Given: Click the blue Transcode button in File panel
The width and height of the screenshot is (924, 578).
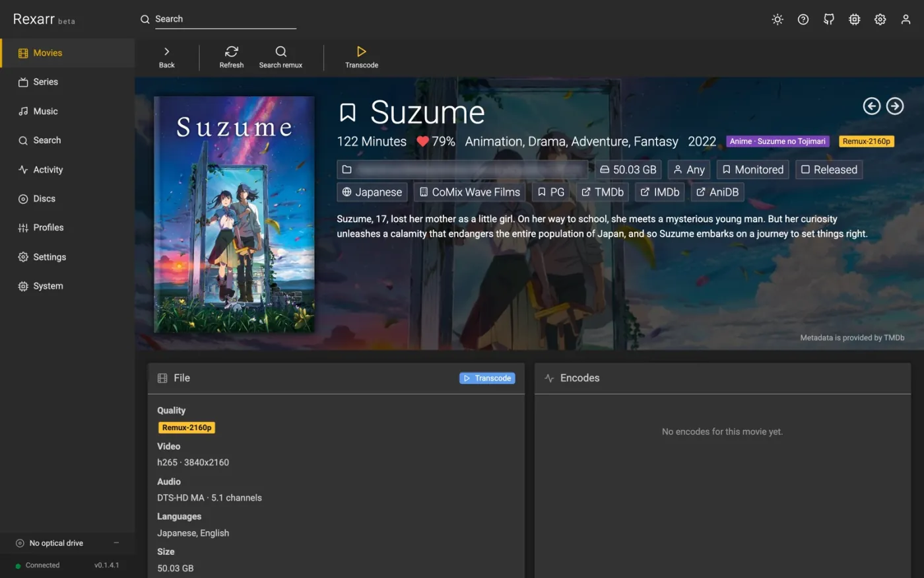Looking at the screenshot, I should click(x=487, y=378).
